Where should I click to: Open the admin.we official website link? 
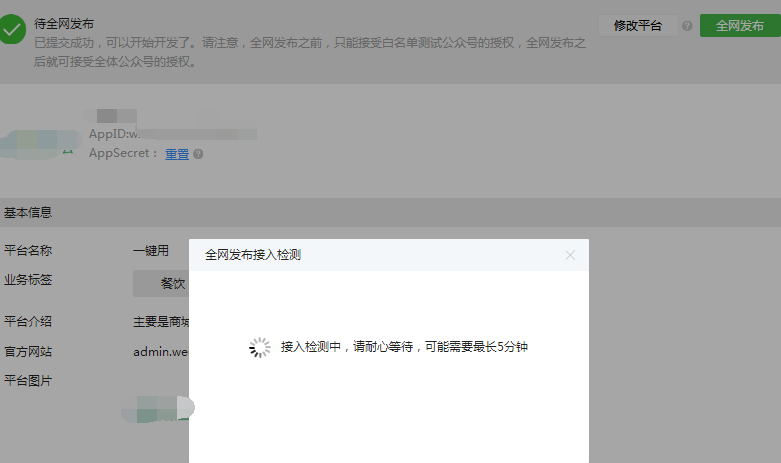click(x=160, y=352)
